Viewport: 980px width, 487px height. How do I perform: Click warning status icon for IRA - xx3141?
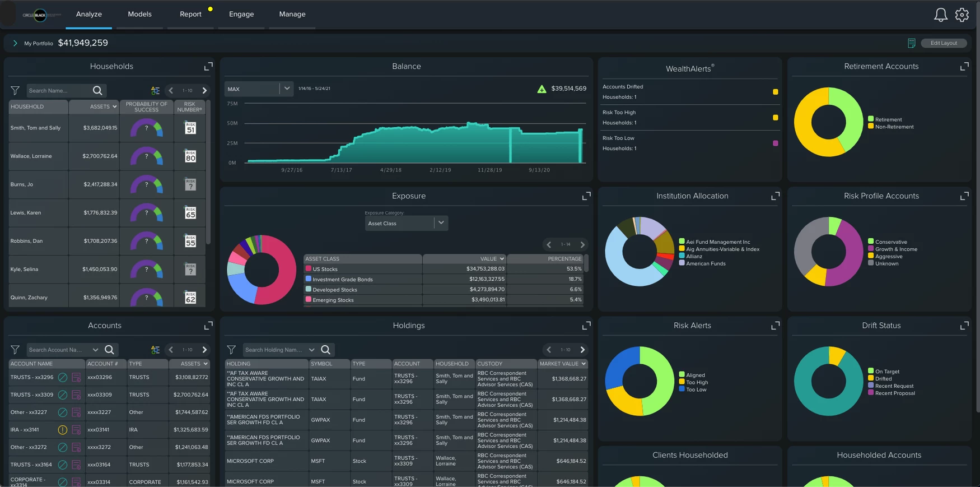(x=63, y=430)
